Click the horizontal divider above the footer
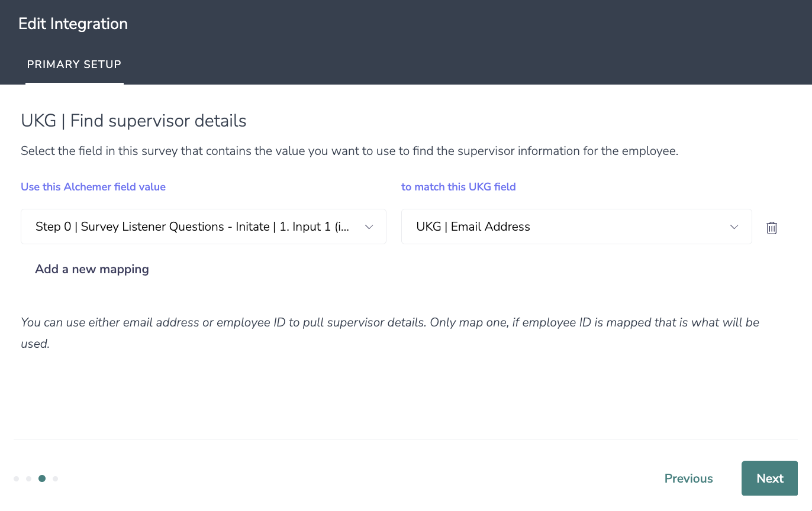The image size is (812, 511). 406,439
